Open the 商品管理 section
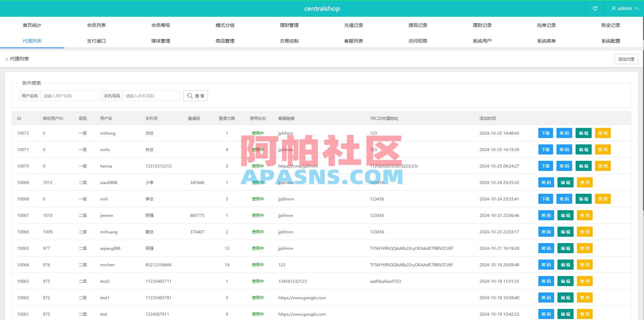Screen dimensions: 644x320 coord(225,41)
